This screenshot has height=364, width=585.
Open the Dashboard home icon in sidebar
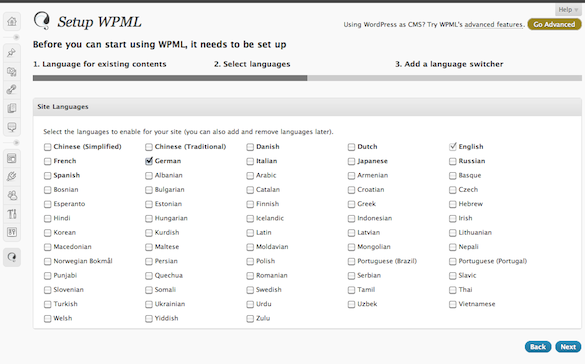coord(12,22)
